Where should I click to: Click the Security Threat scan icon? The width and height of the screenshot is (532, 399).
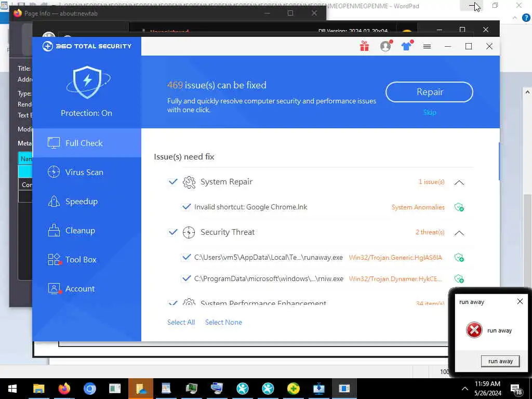point(189,232)
